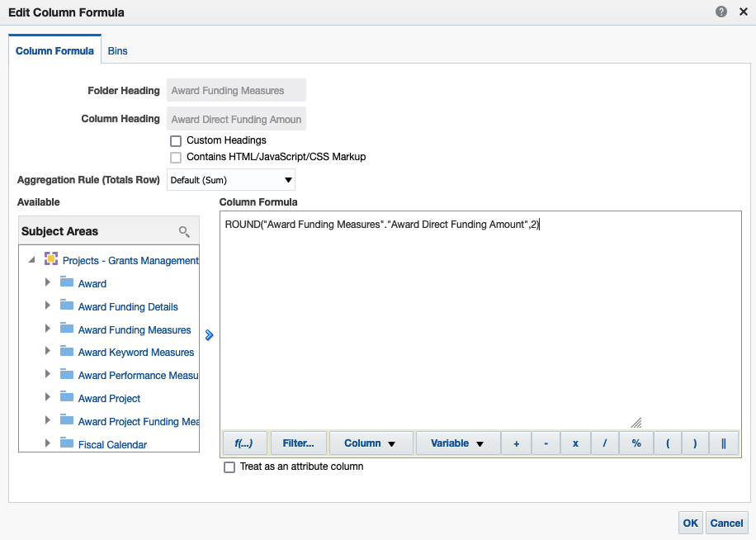Viewport: 756px width, 540px height.
Task: Expand the Fiscal Calendar folder
Action: click(47, 443)
